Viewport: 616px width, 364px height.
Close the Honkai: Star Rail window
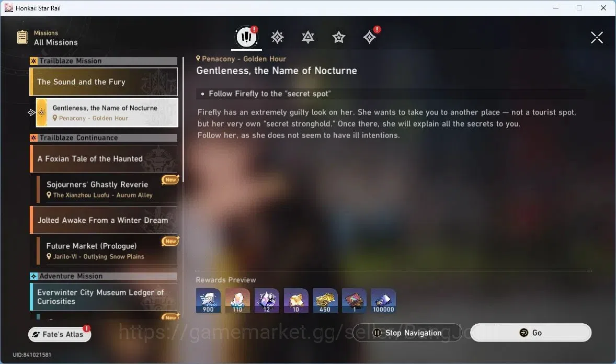click(x=603, y=8)
